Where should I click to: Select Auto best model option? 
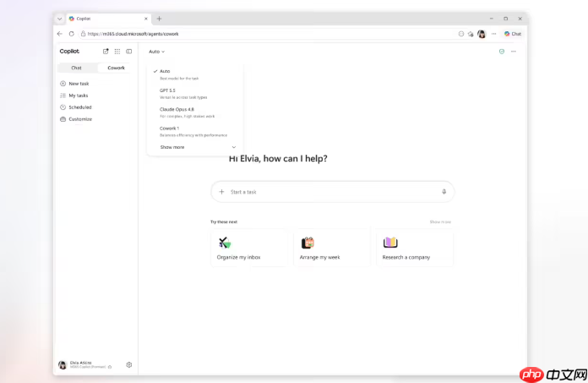click(x=195, y=74)
